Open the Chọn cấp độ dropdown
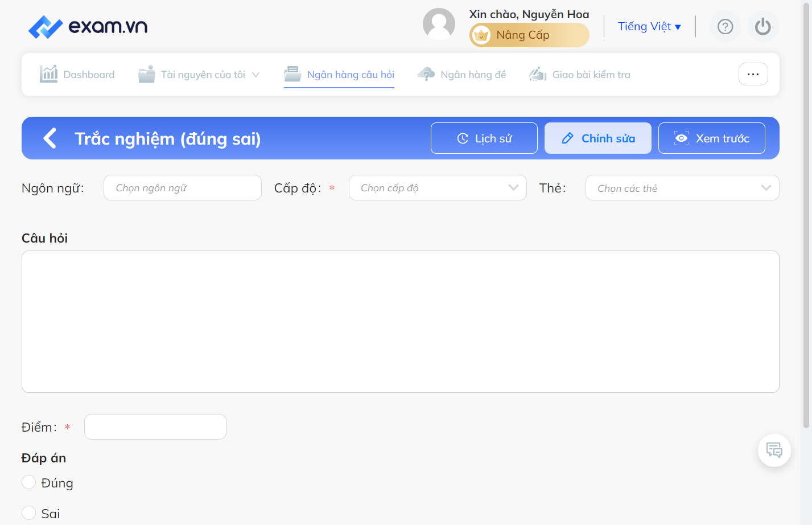Screen dimensions: 812x525 [438, 188]
